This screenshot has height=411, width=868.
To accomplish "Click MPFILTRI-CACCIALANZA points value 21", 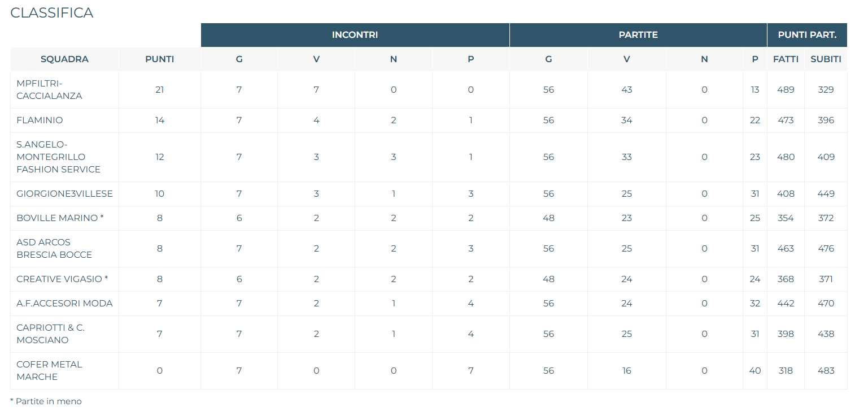I will pos(160,90).
